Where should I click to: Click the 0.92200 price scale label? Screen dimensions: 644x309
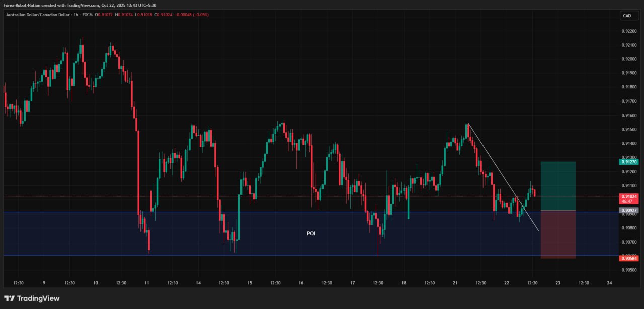click(x=629, y=31)
